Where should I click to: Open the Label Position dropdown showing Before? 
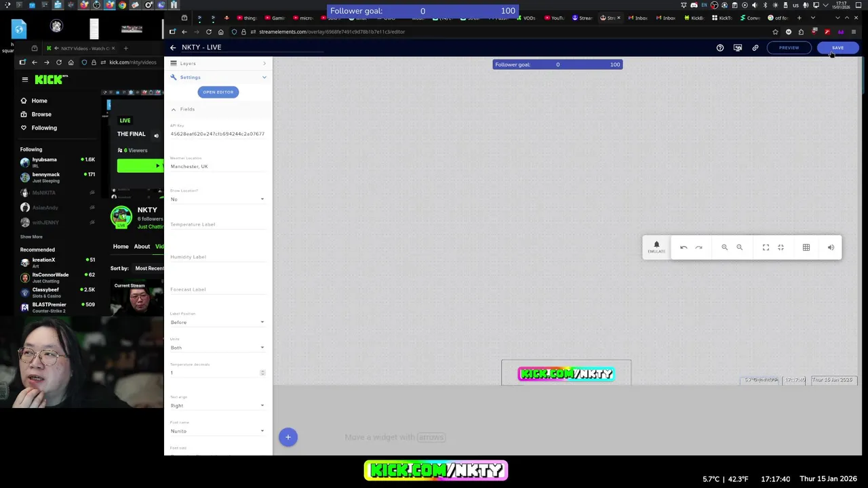[218, 322]
